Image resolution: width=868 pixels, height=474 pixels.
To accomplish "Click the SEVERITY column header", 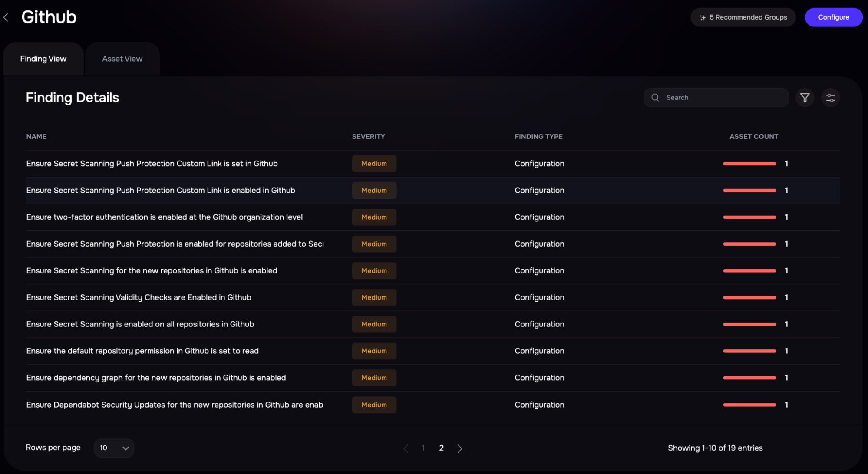I will [369, 136].
